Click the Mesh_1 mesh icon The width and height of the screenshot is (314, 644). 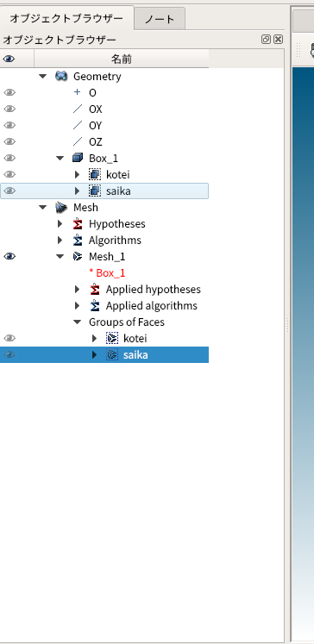(78, 257)
